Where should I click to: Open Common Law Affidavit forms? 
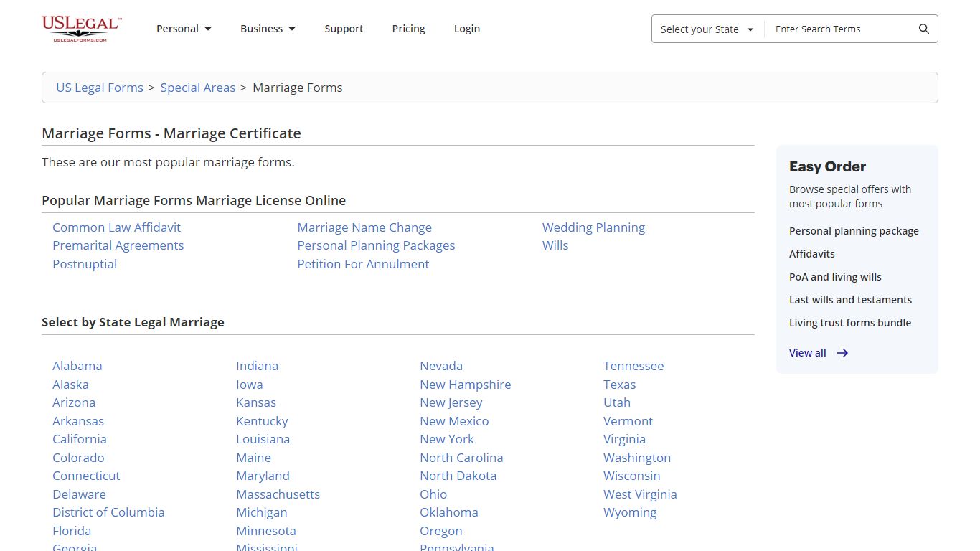116,227
